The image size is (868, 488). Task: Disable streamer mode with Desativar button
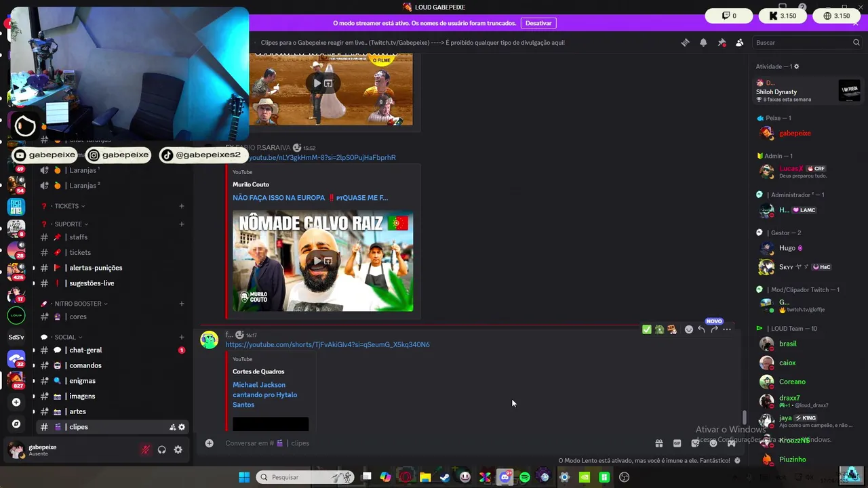click(538, 23)
